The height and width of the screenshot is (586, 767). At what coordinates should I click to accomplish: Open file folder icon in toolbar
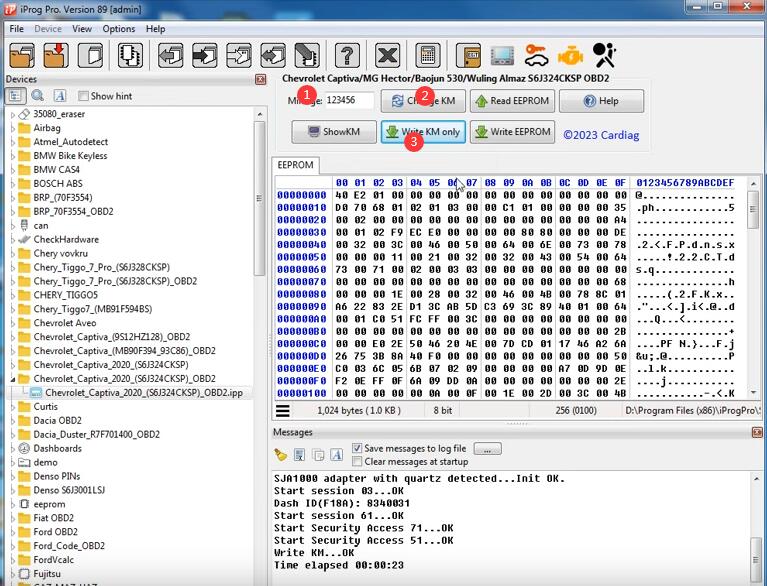coord(22,55)
